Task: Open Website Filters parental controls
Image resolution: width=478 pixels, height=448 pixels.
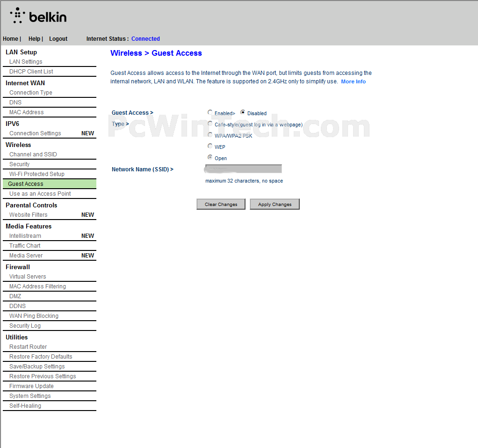Action: (x=29, y=215)
